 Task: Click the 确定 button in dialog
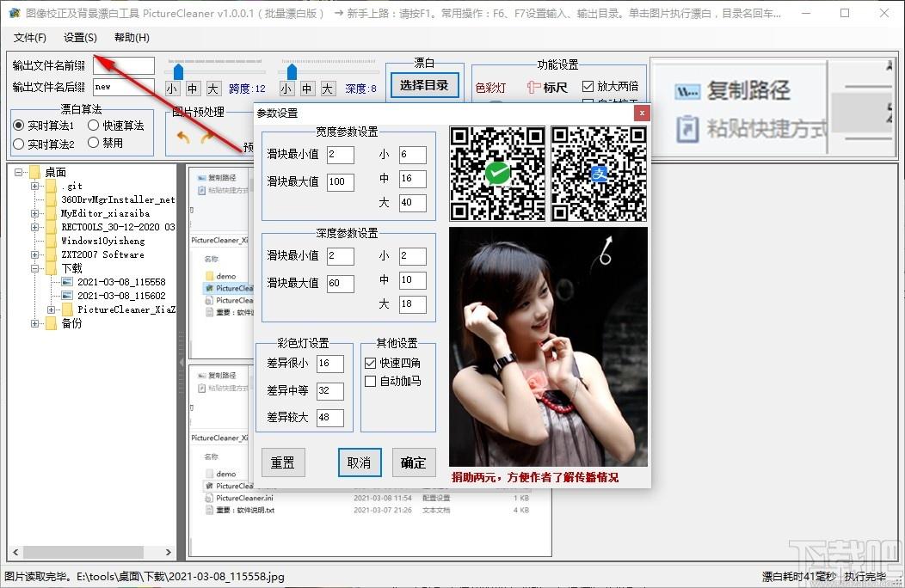point(413,462)
